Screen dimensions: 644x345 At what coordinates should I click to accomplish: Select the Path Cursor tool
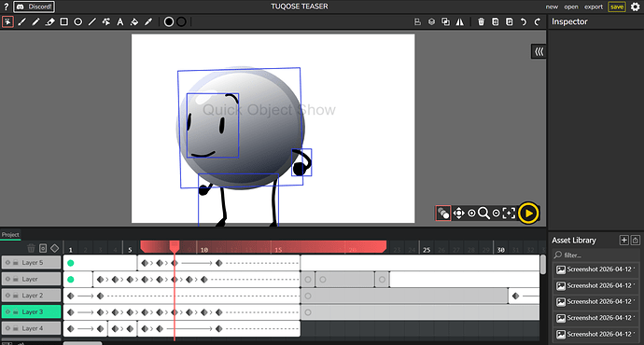[106, 21]
